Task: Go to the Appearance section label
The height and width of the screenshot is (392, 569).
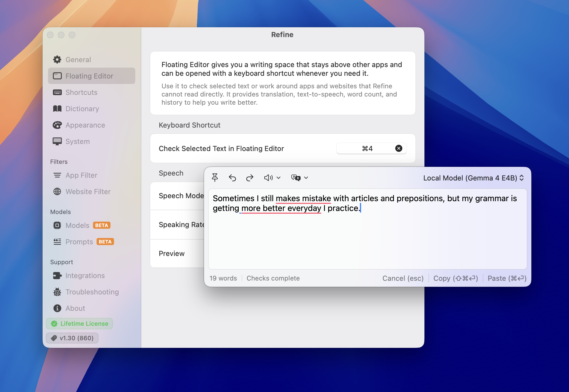Action: pyautogui.click(x=85, y=125)
